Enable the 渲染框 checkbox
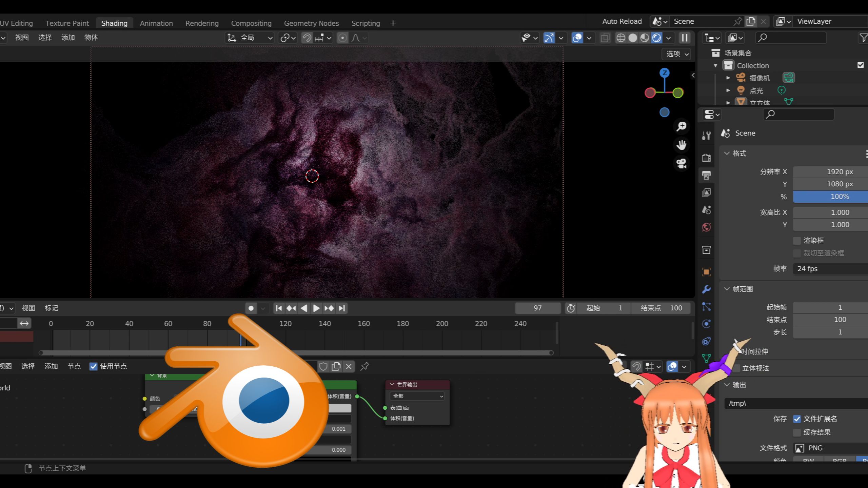 [x=797, y=241]
